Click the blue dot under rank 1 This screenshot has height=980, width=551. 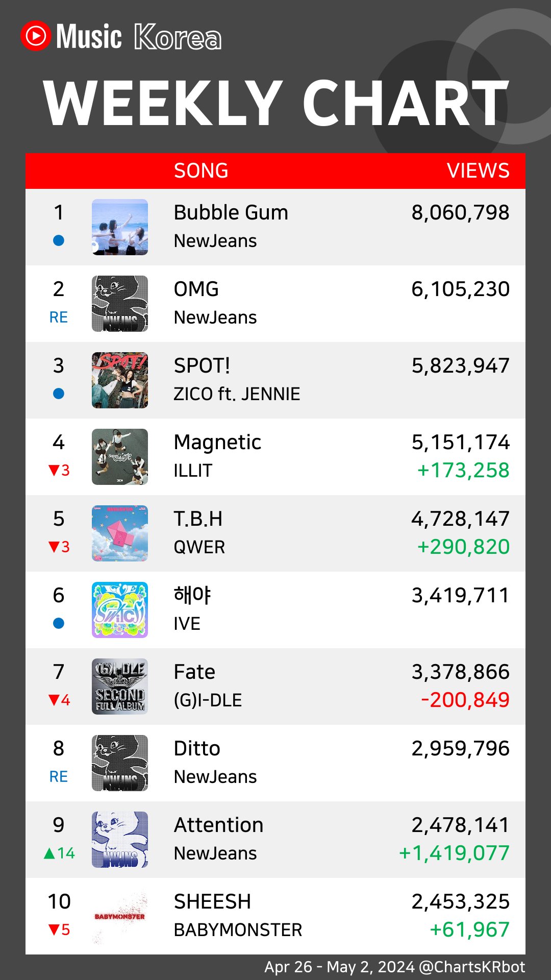[x=59, y=240]
